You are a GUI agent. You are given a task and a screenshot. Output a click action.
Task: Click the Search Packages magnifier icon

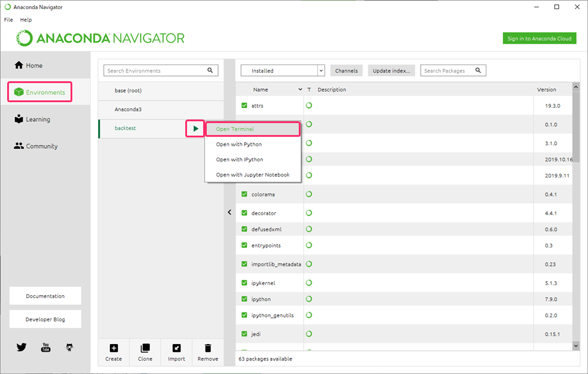pyautogui.click(x=478, y=70)
